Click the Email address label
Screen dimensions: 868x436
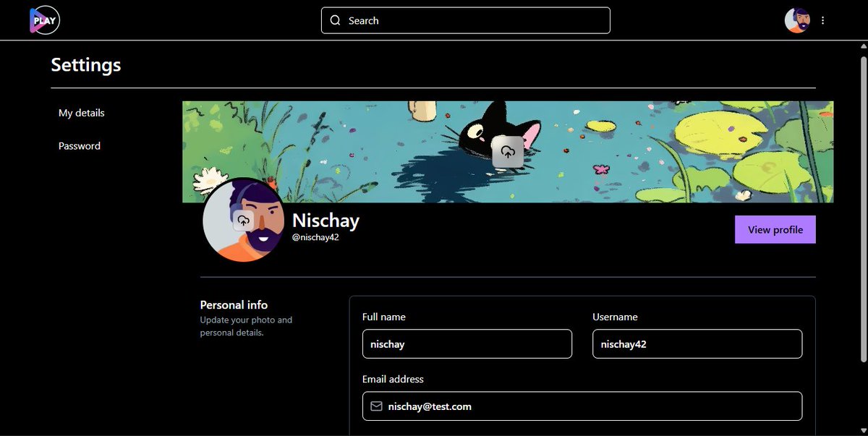pyautogui.click(x=393, y=379)
